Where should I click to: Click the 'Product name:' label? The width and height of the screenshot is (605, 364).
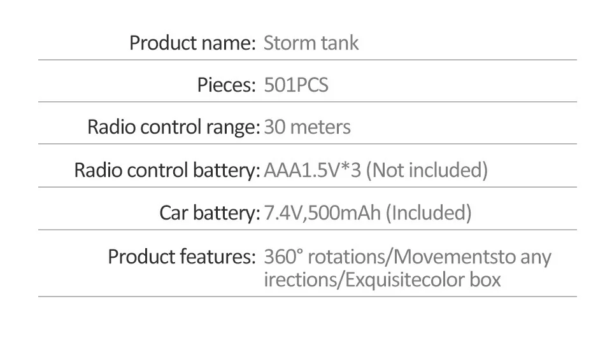pos(192,43)
